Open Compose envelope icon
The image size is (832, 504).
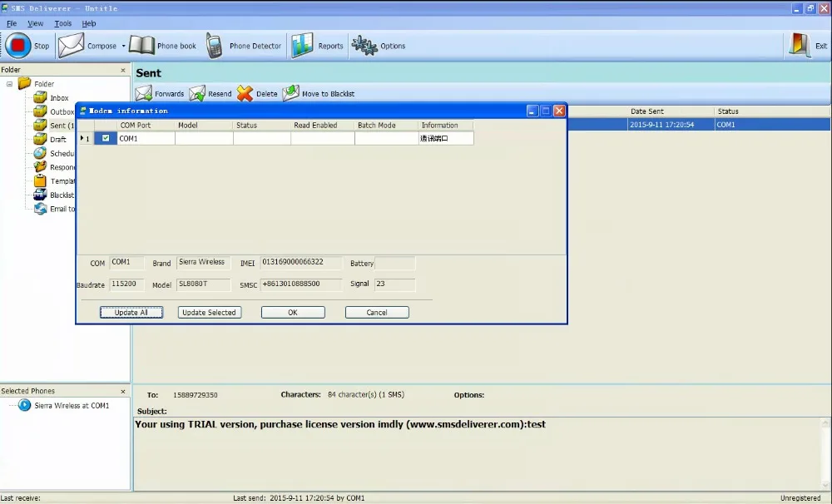(x=72, y=46)
